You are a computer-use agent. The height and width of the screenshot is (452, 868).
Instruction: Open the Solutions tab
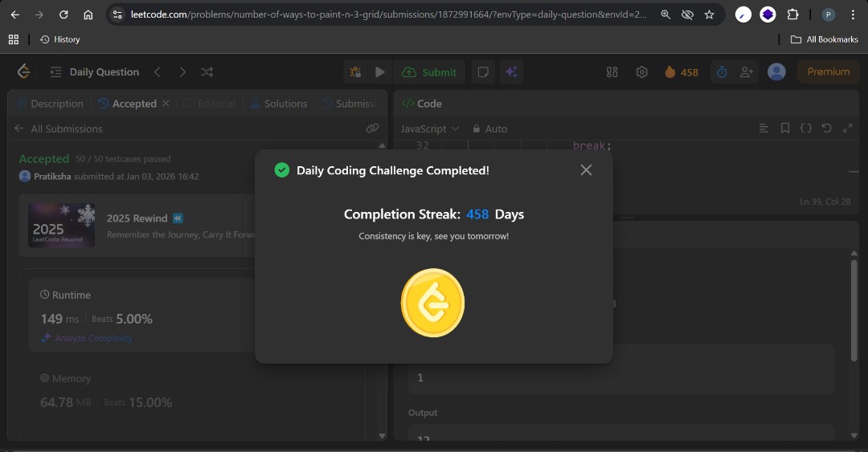point(278,104)
